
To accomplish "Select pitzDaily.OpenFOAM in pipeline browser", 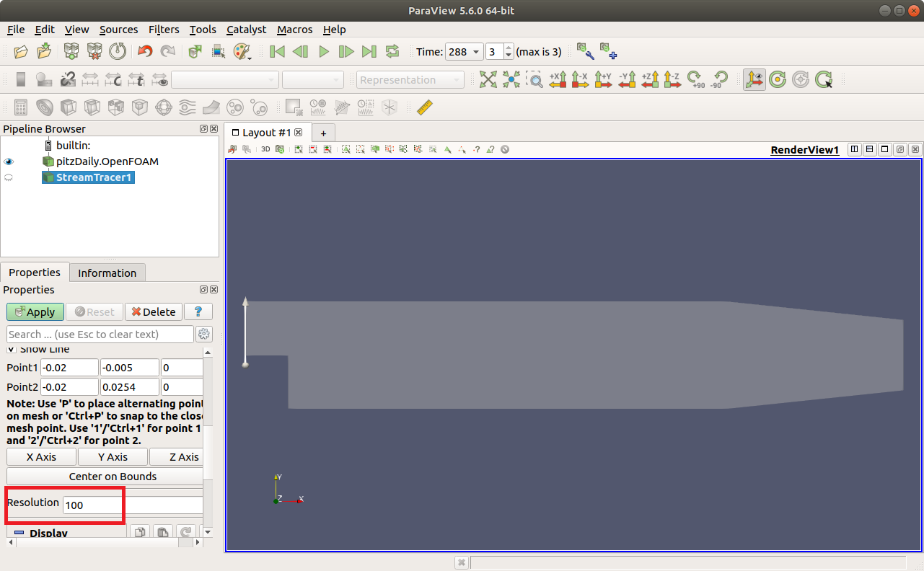I will coord(107,161).
